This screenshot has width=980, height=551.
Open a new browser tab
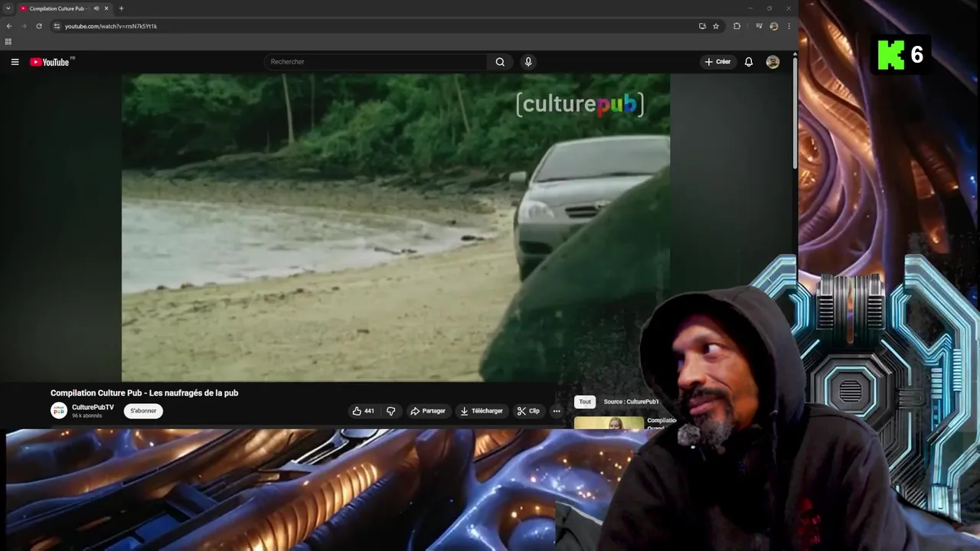click(121, 8)
